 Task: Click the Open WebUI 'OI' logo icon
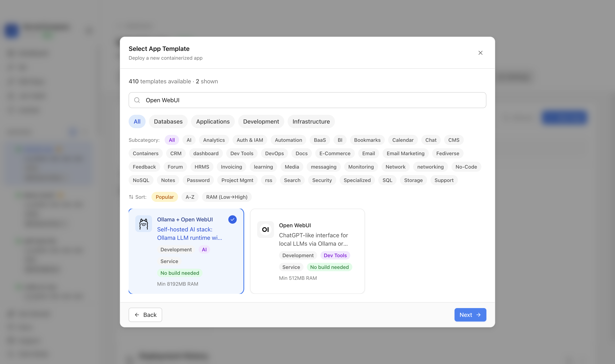point(265,230)
